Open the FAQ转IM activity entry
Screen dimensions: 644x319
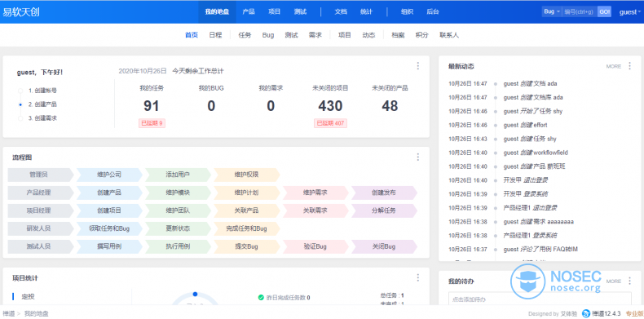(x=565, y=249)
